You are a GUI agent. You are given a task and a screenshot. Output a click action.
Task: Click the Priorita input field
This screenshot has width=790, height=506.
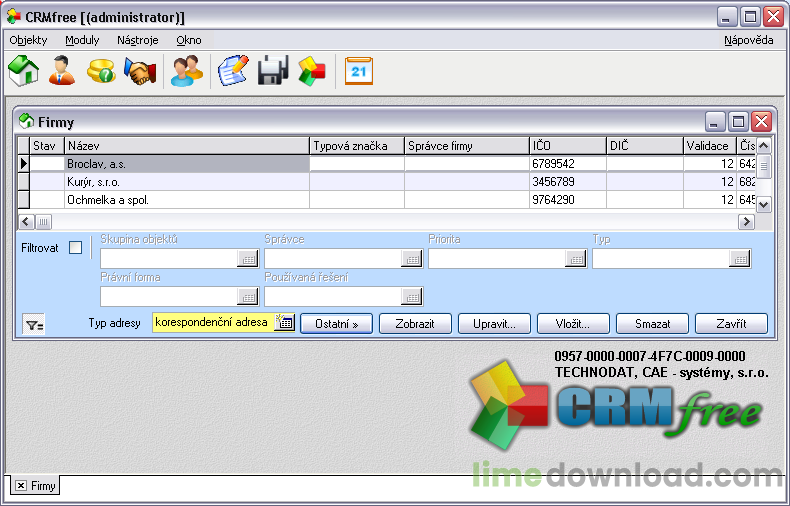click(497, 259)
